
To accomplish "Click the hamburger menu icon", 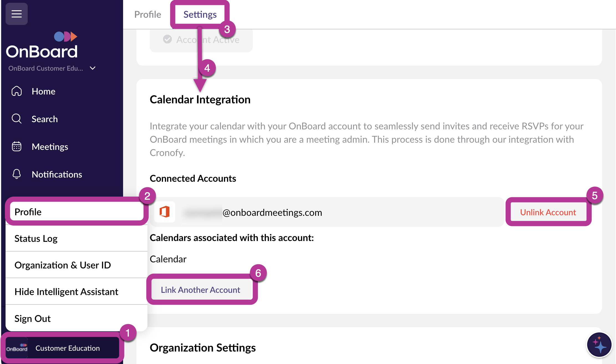I will point(17,14).
